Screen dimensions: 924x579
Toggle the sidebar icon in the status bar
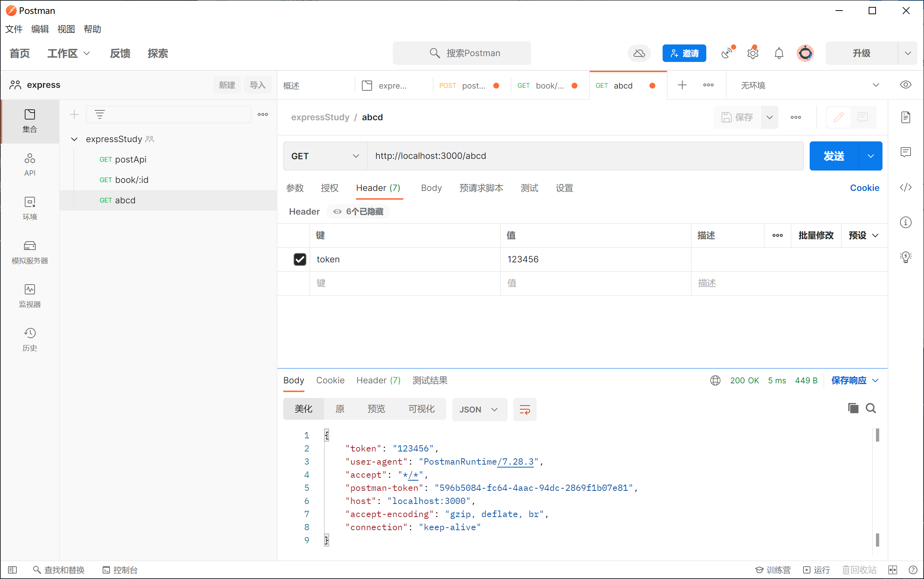12,570
